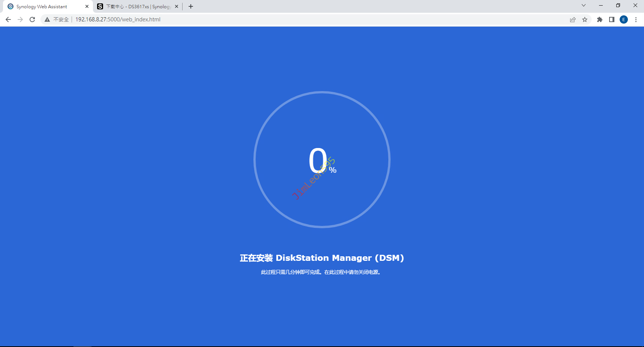The width and height of the screenshot is (644, 347).
Task: Click the address bar URL field
Action: pyautogui.click(x=262, y=19)
